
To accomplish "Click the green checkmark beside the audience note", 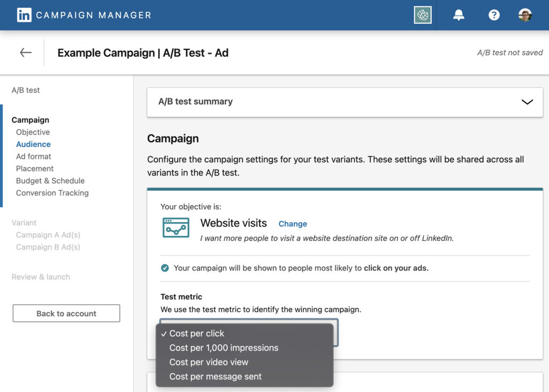I will click(165, 268).
